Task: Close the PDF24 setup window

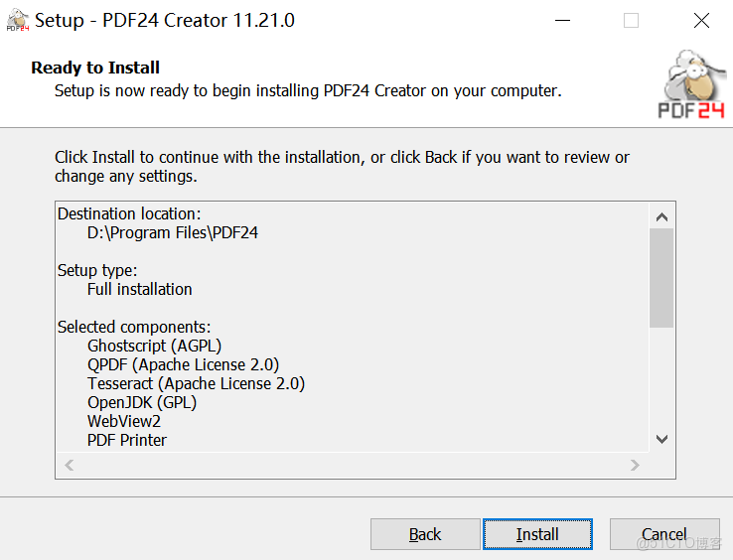Action: (x=701, y=20)
